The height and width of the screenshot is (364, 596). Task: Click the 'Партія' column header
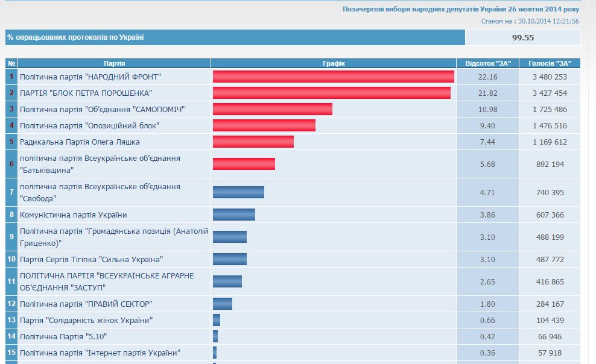click(x=115, y=63)
